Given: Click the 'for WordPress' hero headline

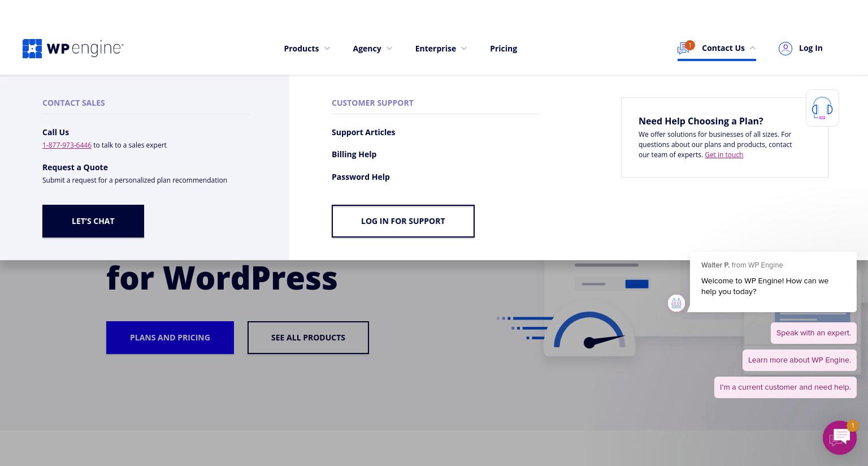Looking at the screenshot, I should tap(222, 278).
